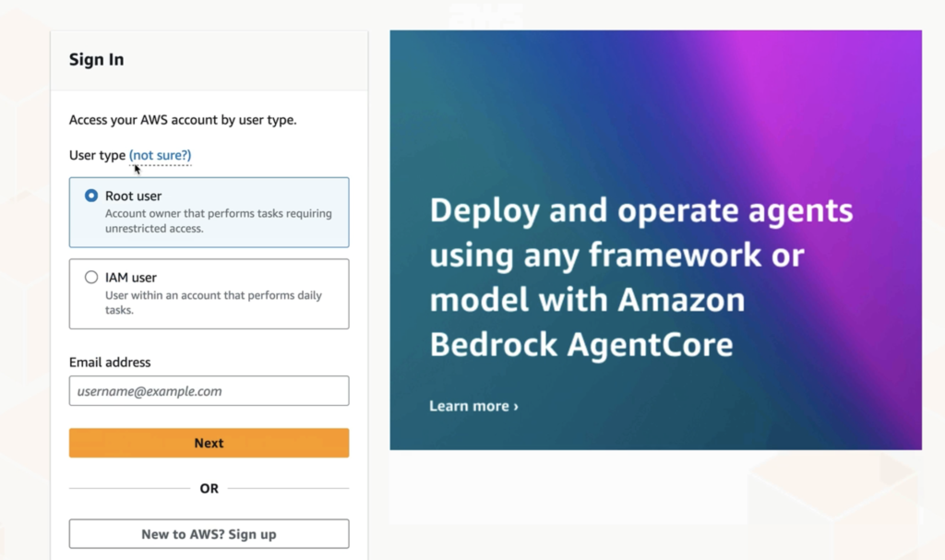Click the "Email address" label
Viewport: 945px width, 560px height.
pyautogui.click(x=110, y=363)
